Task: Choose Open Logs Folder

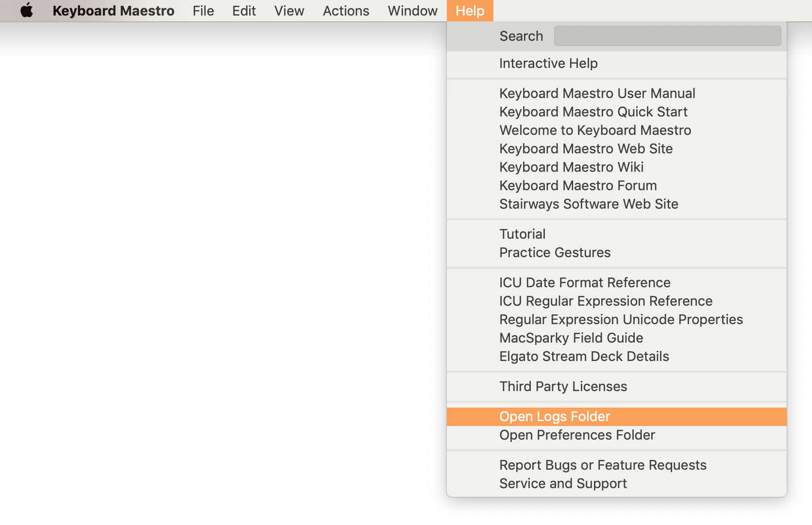Action: tap(616, 416)
